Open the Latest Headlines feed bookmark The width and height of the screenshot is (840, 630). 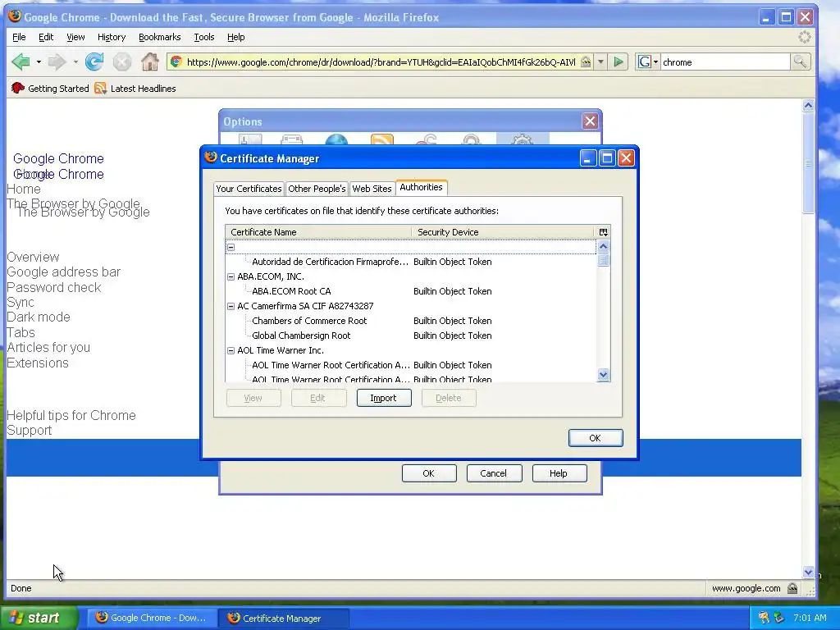(x=135, y=89)
